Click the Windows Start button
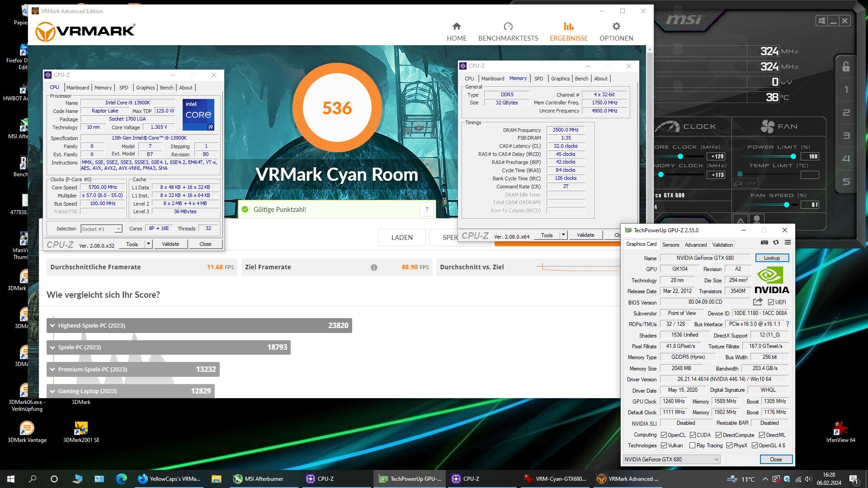Screen dimensions: 868x488 [x=11, y=479]
